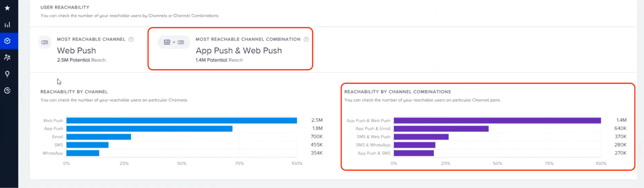Click the 2.5M value beside the Web Push bar
The height and width of the screenshot is (188, 644).
317,120
